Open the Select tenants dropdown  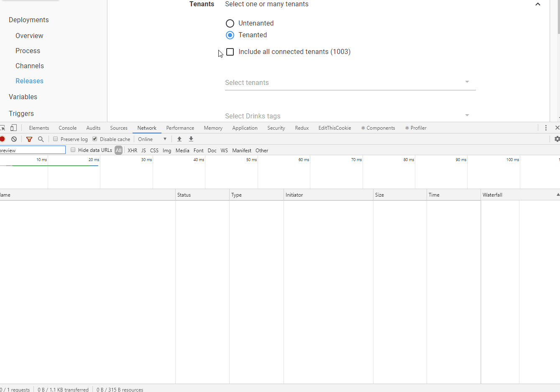point(350,82)
